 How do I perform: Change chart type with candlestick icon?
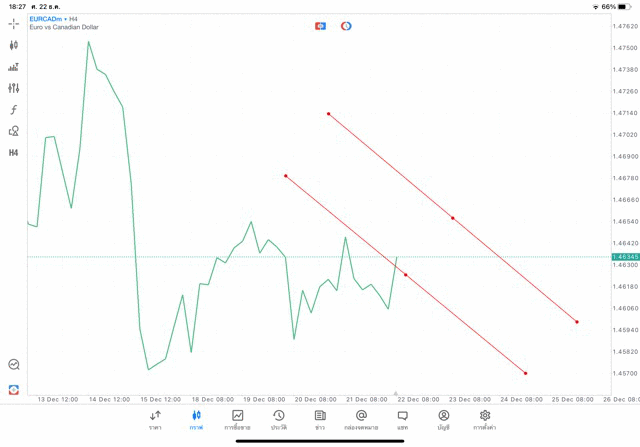point(14,45)
